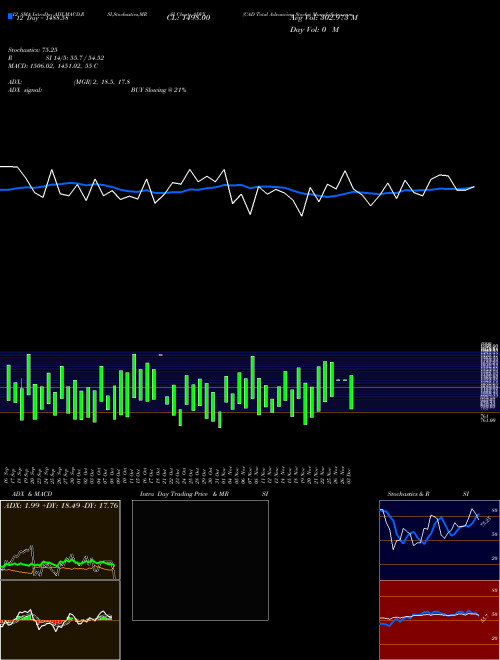The height and width of the screenshot is (660, 500).
Task: Click the small pink marker above volume bars
Action: point(161,355)
